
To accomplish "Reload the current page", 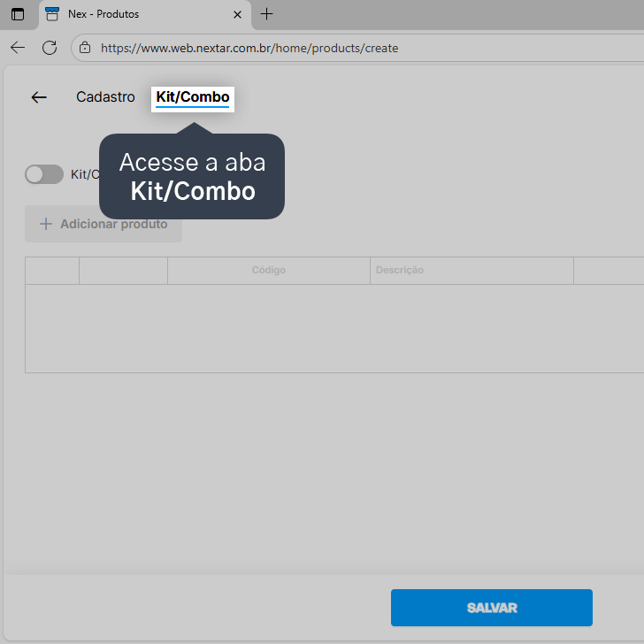I will coord(50,48).
